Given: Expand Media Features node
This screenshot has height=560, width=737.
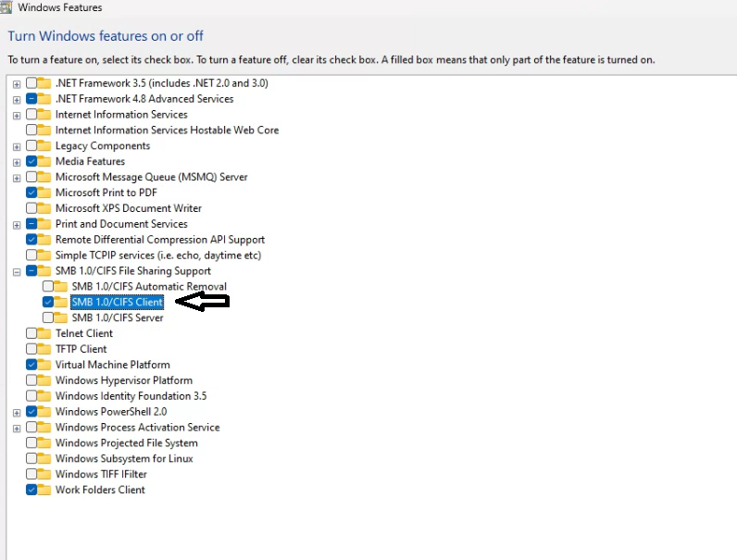Looking at the screenshot, I should pyautogui.click(x=17, y=162).
